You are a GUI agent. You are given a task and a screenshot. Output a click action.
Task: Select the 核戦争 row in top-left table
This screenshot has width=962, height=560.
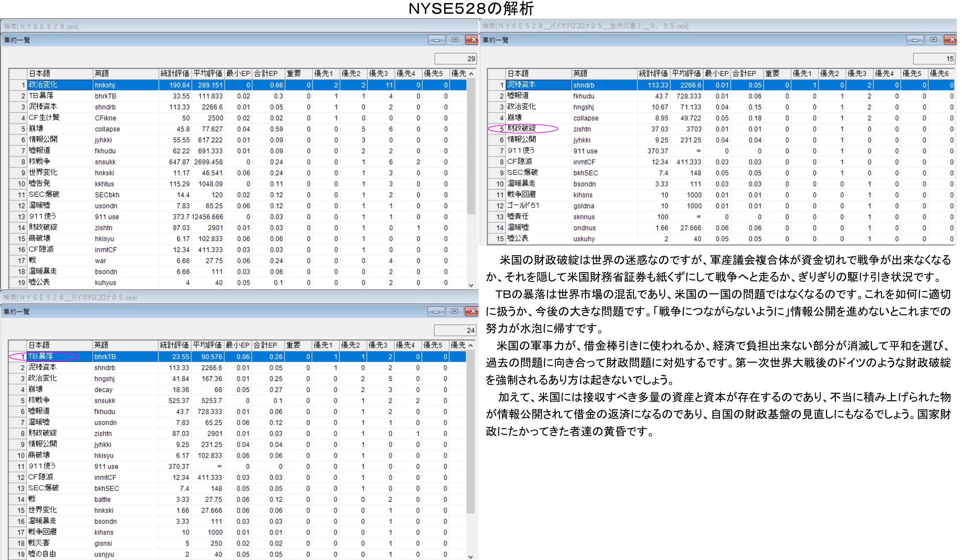(x=40, y=162)
